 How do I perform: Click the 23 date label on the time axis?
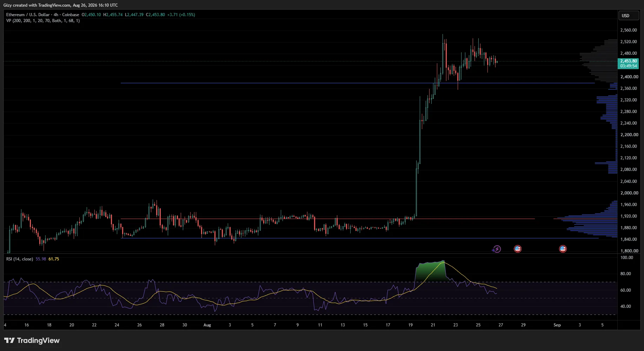(x=456, y=325)
